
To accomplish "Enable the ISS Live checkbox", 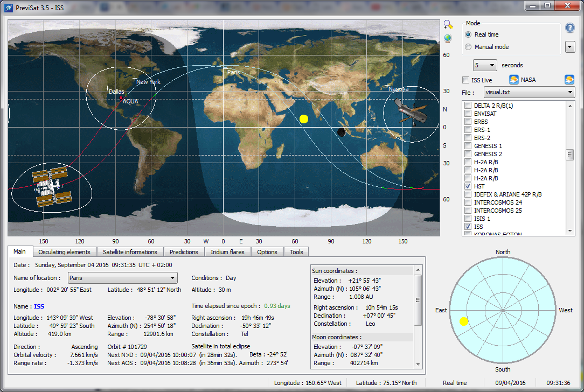I will [465, 80].
